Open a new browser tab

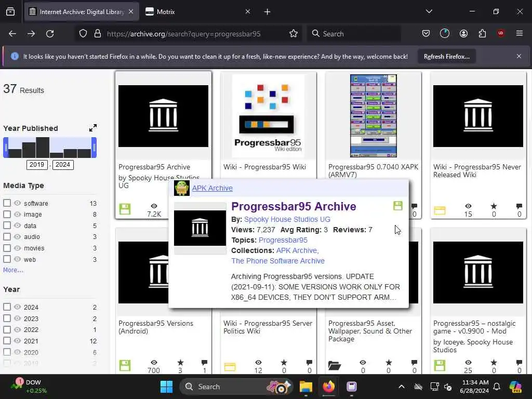pyautogui.click(x=268, y=12)
